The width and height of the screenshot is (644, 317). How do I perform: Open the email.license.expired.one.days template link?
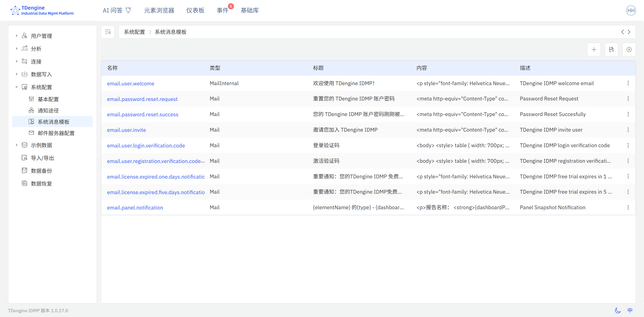tap(156, 177)
